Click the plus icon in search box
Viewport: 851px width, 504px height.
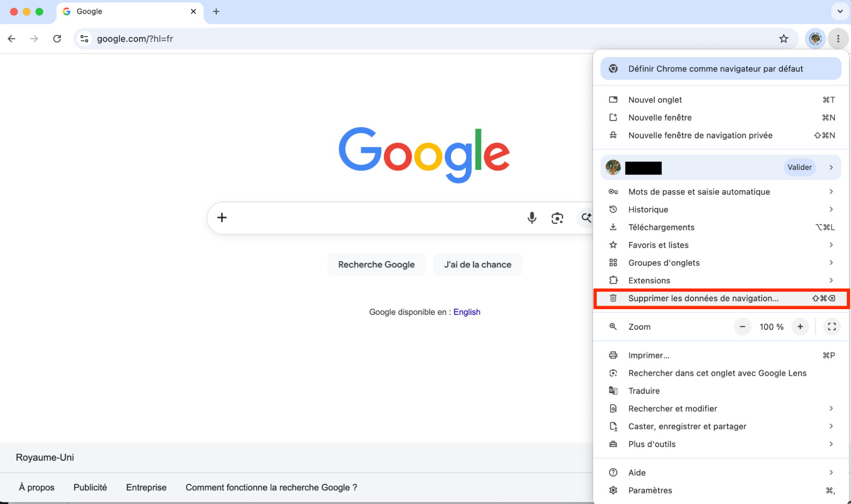[222, 218]
